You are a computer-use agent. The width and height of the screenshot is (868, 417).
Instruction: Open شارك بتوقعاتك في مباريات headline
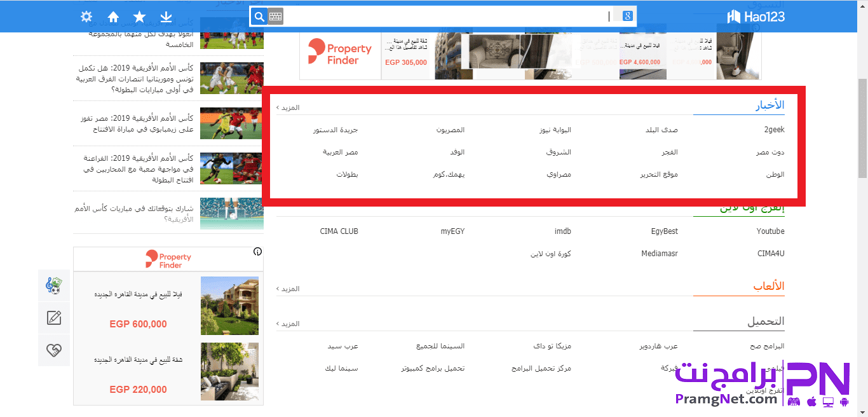[135, 214]
